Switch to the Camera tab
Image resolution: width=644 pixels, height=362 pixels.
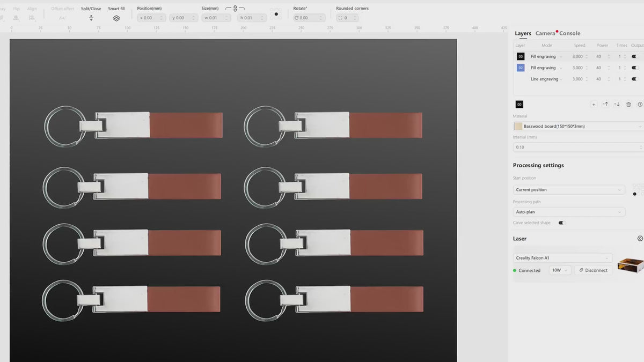545,33
